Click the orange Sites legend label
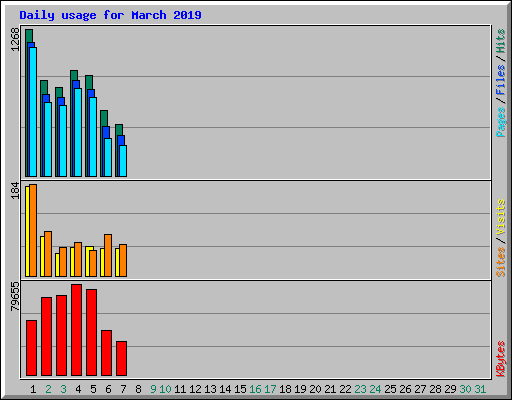The height and width of the screenshot is (400, 512). point(501,262)
